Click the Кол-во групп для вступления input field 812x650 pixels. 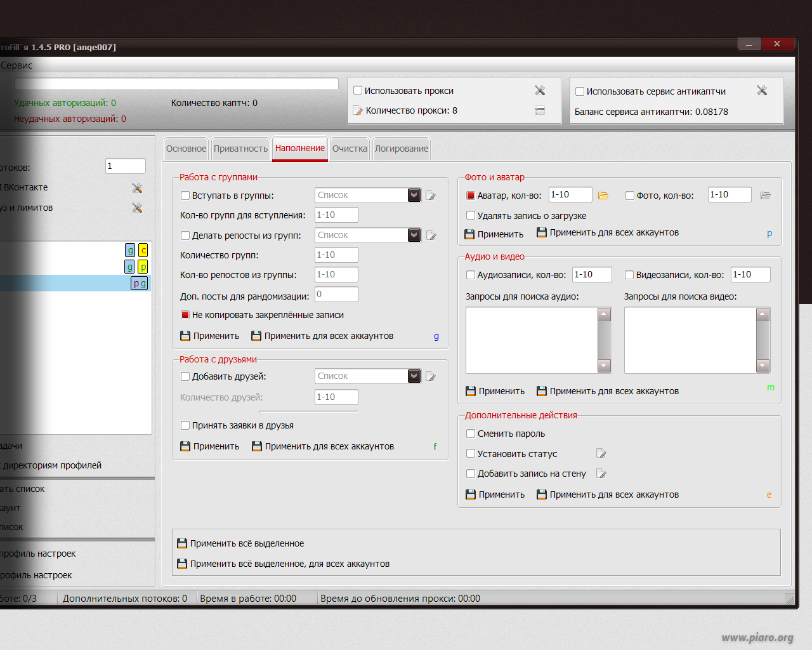click(x=336, y=215)
